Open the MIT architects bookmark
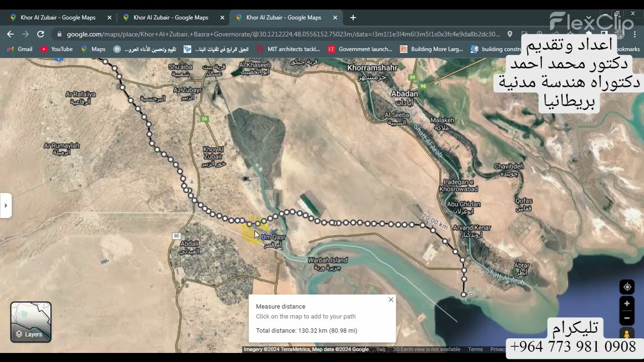The image size is (644, 362). click(x=288, y=49)
